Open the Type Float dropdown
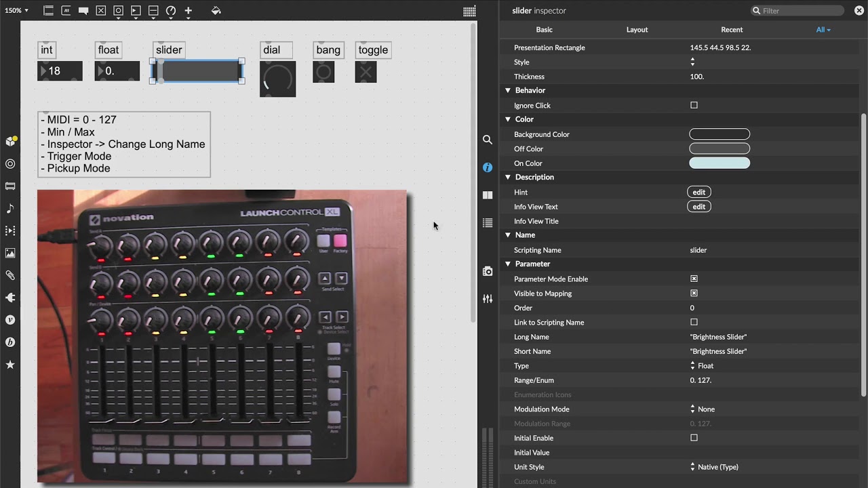Viewport: 868px width, 488px height. coord(701,366)
